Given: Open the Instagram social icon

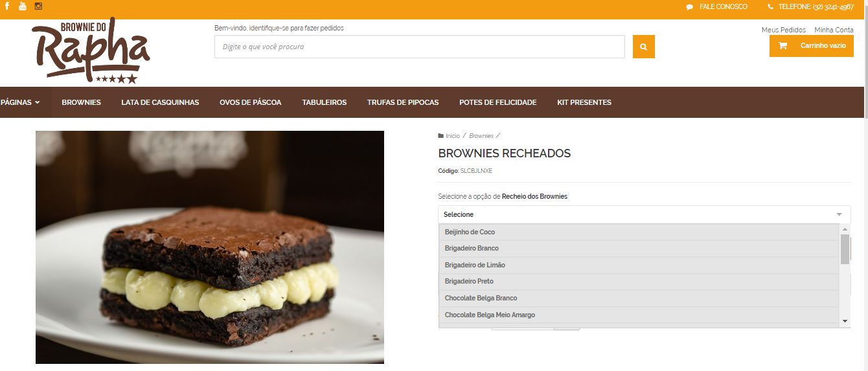Looking at the screenshot, I should [38, 6].
